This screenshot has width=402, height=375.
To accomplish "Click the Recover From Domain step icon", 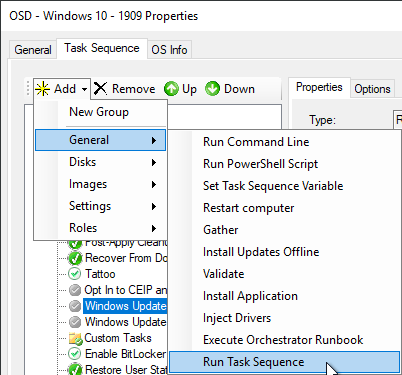I will [x=75, y=258].
